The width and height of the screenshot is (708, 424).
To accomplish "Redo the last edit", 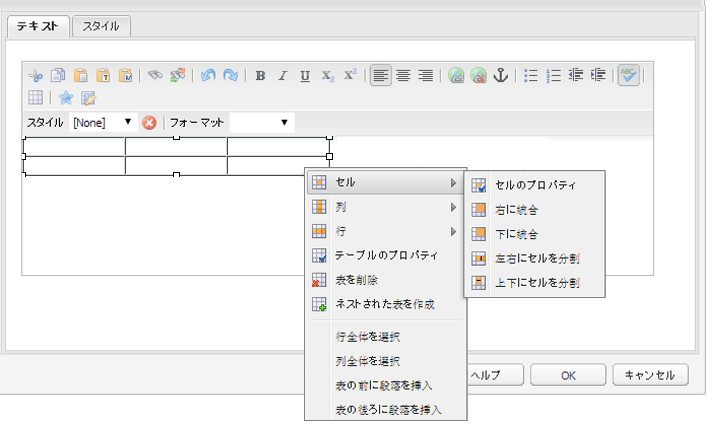I will 230,75.
